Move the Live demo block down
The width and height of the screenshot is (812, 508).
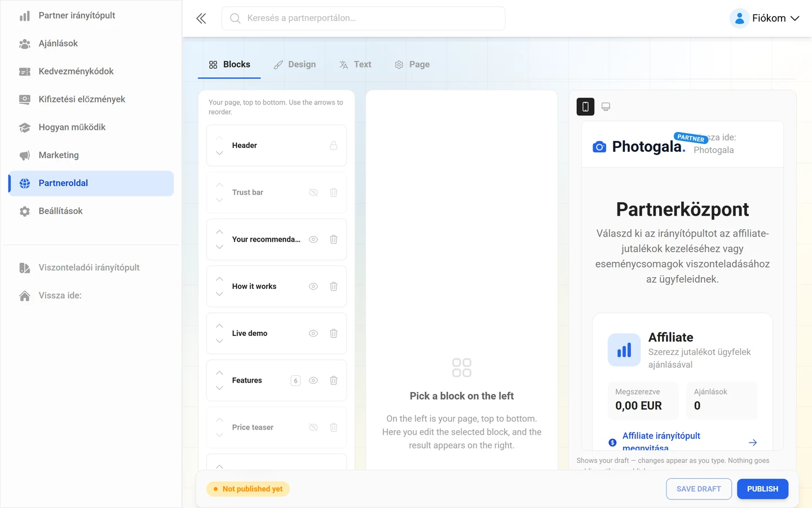(x=219, y=341)
